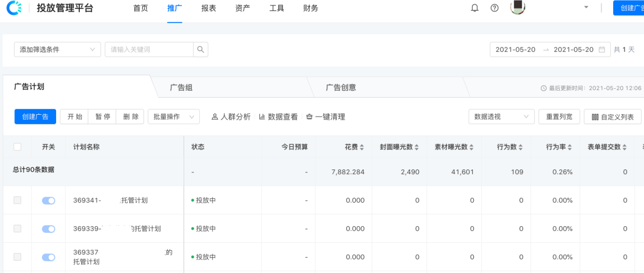Screen dimensions: 644x273
Task: Open the 数据透视 data pivot dropdown
Action: click(501, 116)
